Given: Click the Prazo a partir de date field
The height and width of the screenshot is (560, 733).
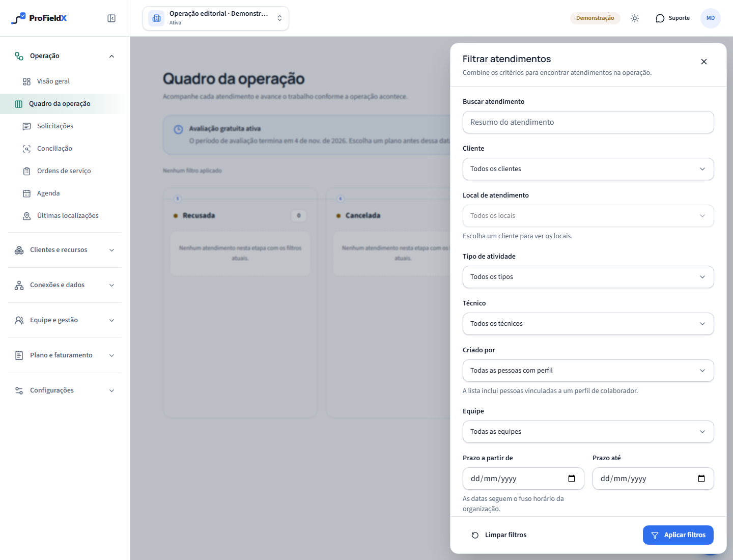Looking at the screenshot, I should click(523, 479).
